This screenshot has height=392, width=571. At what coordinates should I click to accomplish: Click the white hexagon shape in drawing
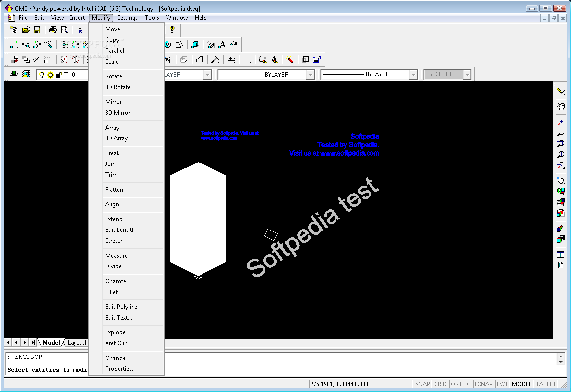point(198,219)
